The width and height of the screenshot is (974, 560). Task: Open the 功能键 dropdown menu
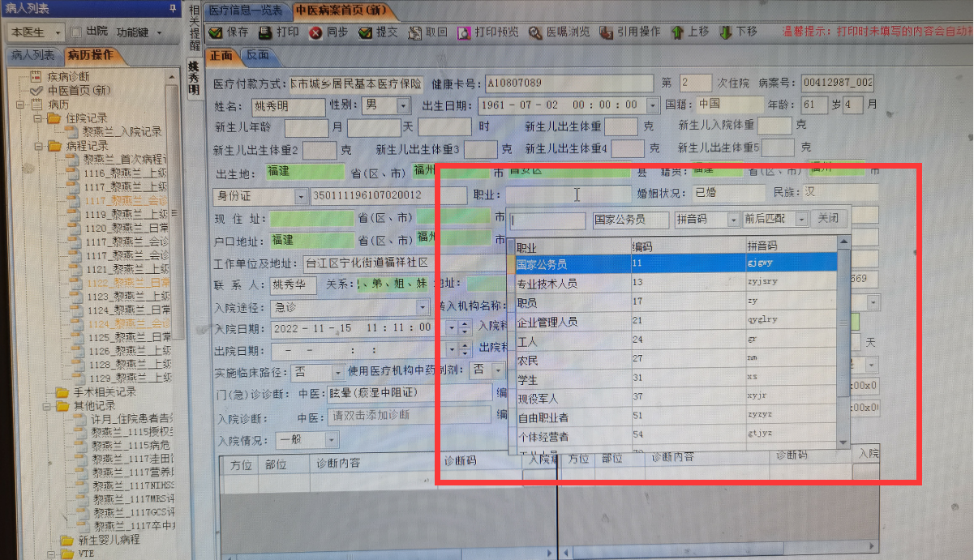point(139,32)
